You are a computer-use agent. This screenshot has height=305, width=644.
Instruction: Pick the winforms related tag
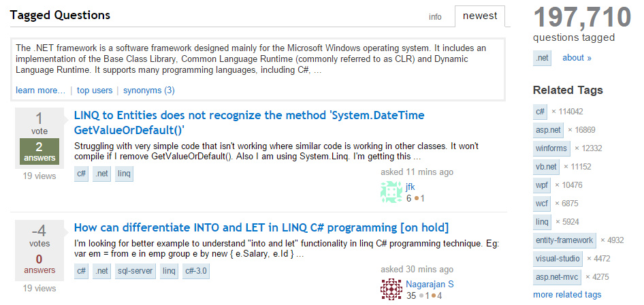(551, 148)
